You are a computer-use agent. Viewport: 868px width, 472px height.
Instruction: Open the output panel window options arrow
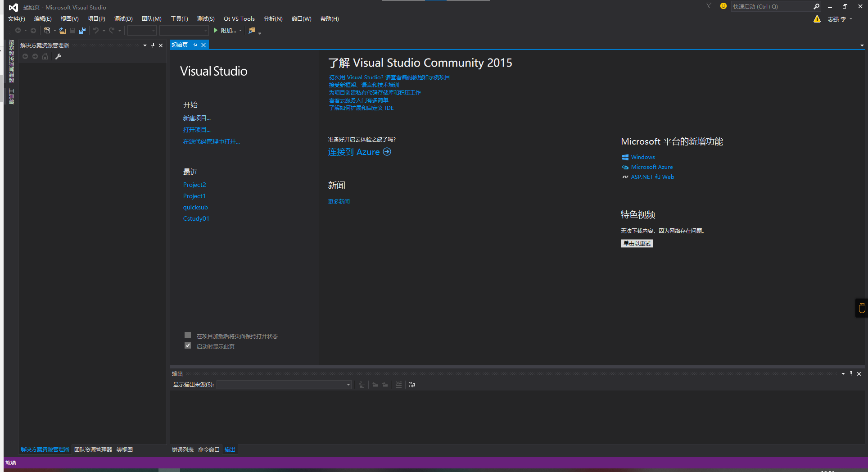pos(843,373)
